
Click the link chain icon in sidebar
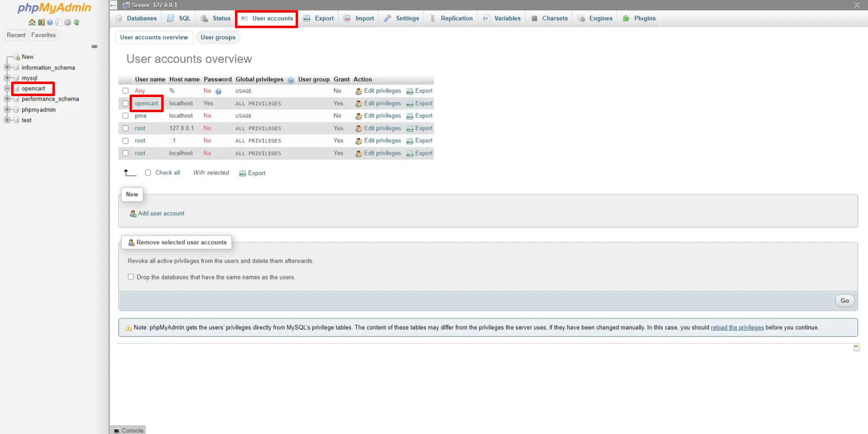point(95,47)
